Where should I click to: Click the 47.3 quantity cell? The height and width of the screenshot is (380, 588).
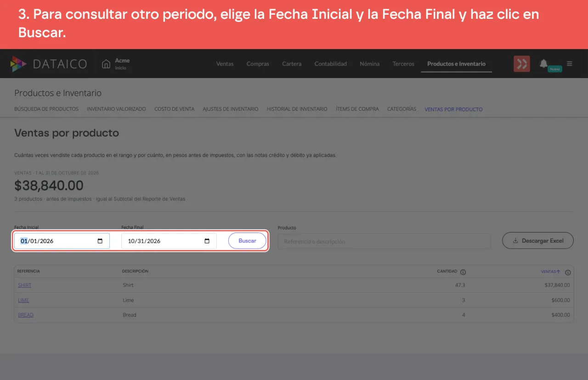click(x=460, y=285)
